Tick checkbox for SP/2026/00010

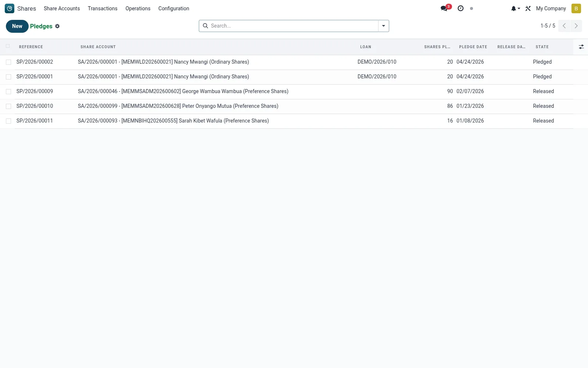pyautogui.click(x=8, y=106)
